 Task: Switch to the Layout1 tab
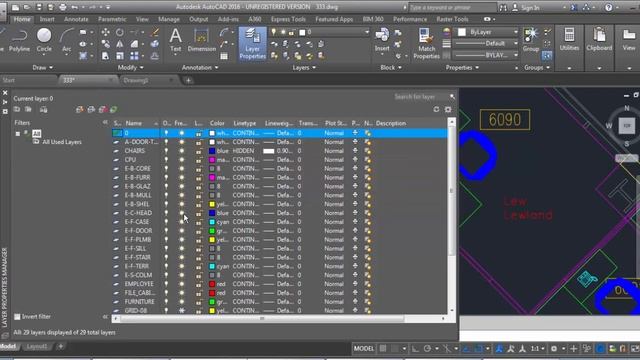[x=37, y=347]
